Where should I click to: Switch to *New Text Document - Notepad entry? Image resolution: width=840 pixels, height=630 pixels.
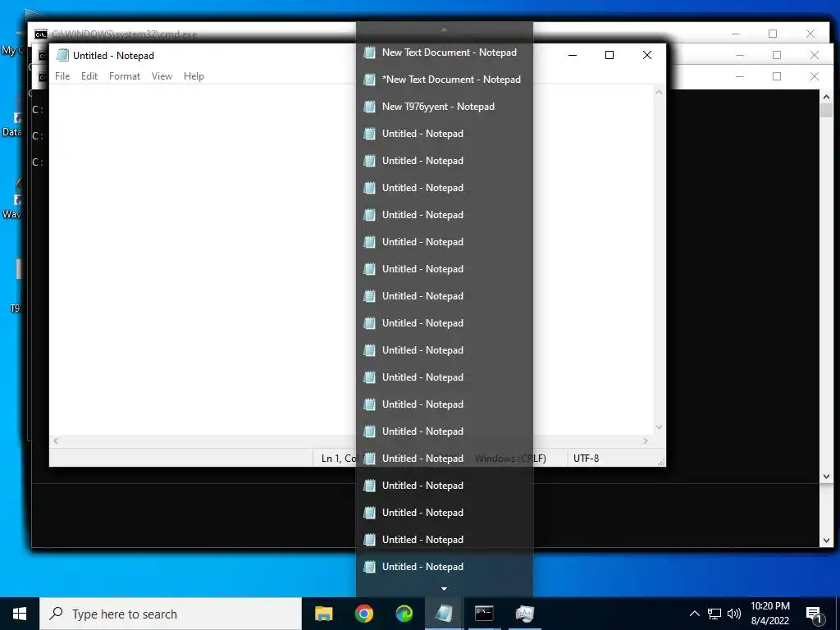coord(444,80)
